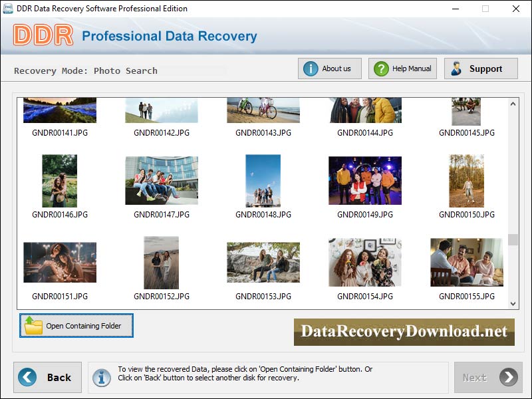Click the circular back arrow icon
Image resolution: width=532 pixels, height=399 pixels.
coord(27,377)
